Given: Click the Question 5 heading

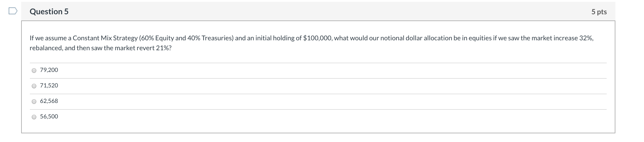Looking at the screenshot, I should [x=49, y=11].
